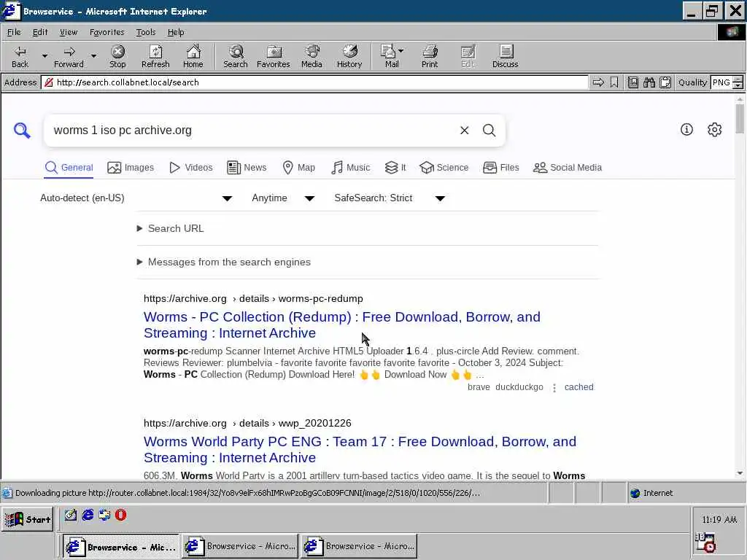The width and height of the screenshot is (747, 560).
Task: Open the SafeSearch: Strict dropdown
Action: pyautogui.click(x=390, y=198)
